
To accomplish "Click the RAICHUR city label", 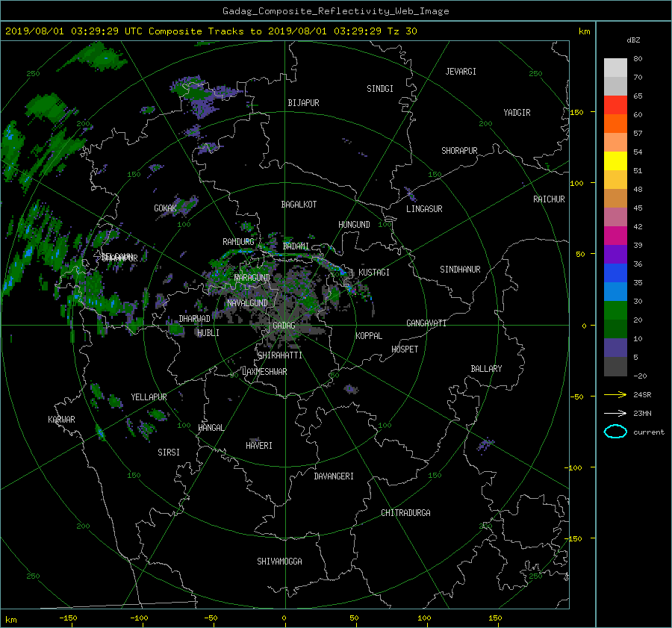I will [x=549, y=199].
